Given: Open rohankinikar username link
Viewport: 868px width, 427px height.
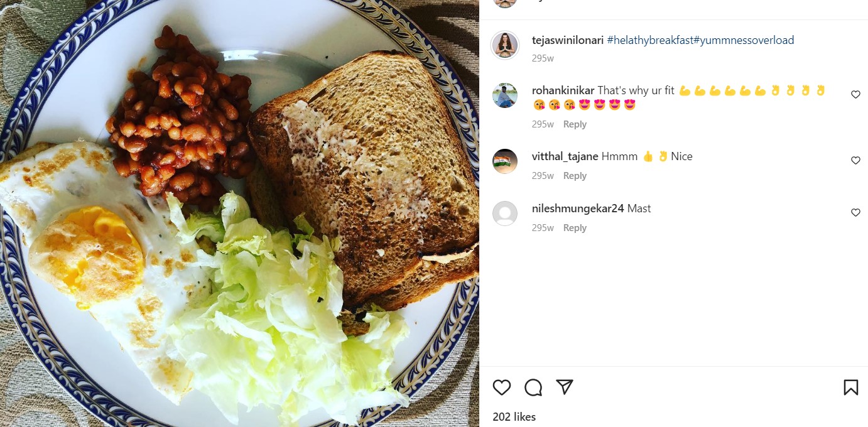Looking at the screenshot, I should pos(563,90).
